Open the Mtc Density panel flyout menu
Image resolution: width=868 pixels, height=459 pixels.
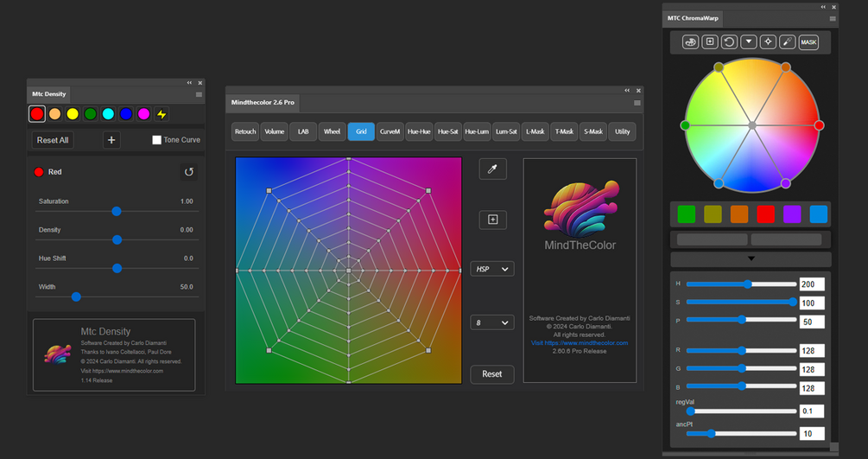pos(199,94)
